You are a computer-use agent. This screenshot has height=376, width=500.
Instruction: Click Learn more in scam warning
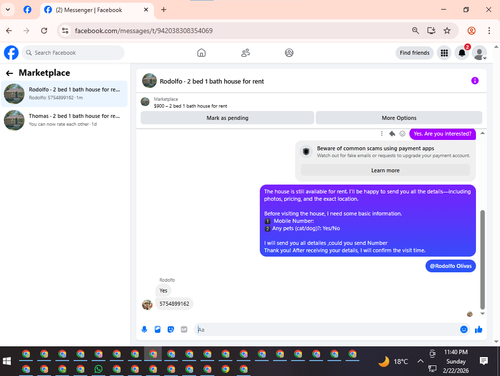tap(385, 170)
